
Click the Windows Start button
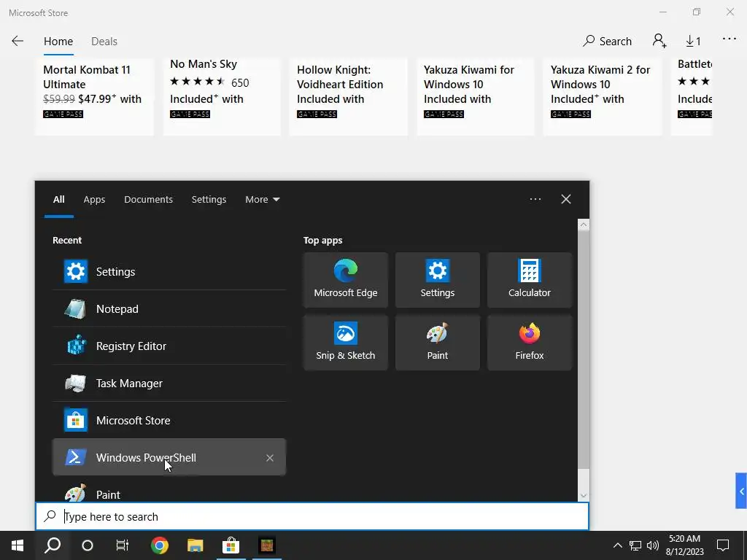coord(18,545)
